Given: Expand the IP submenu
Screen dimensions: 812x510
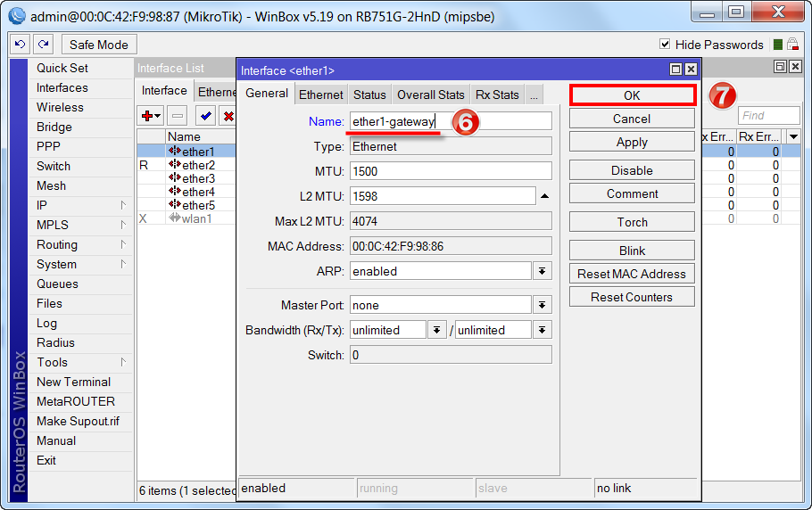Looking at the screenshot, I should pyautogui.click(x=123, y=205).
